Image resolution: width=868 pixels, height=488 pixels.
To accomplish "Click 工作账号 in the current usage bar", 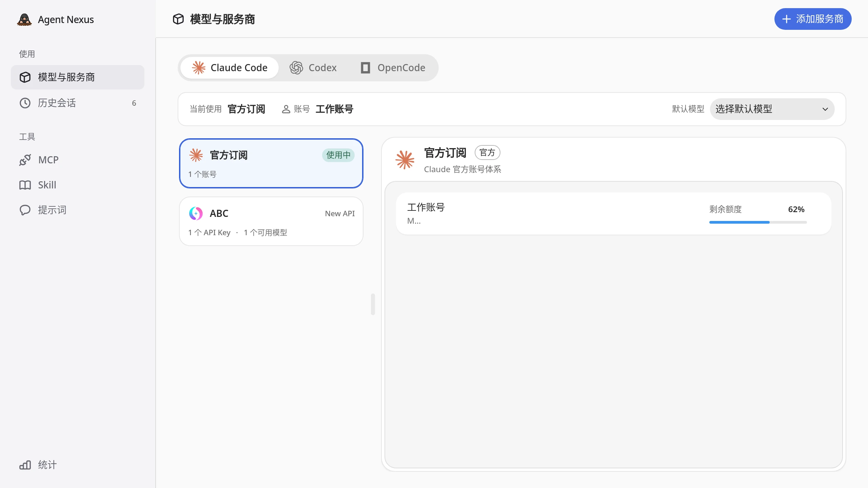I will 334,109.
